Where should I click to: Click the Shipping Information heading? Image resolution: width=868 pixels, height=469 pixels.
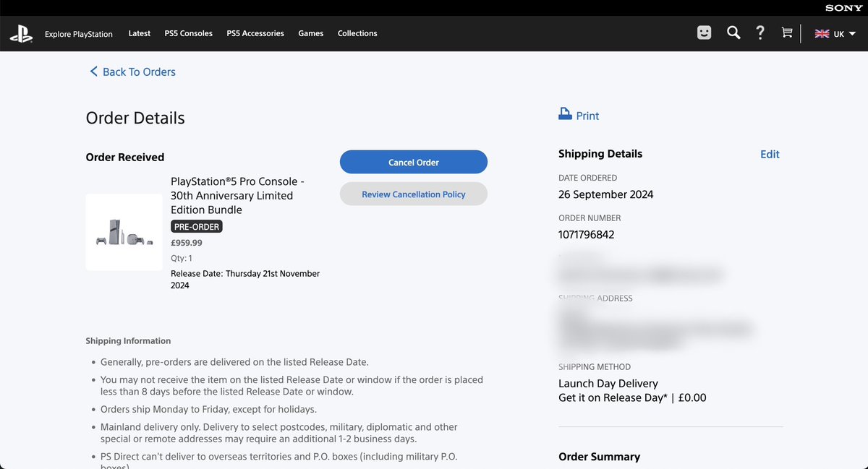tap(128, 341)
